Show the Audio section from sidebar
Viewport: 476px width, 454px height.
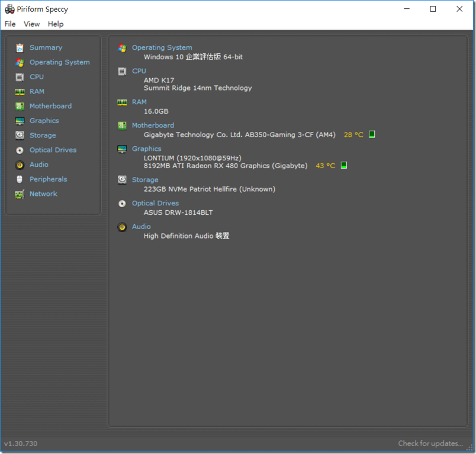(39, 165)
